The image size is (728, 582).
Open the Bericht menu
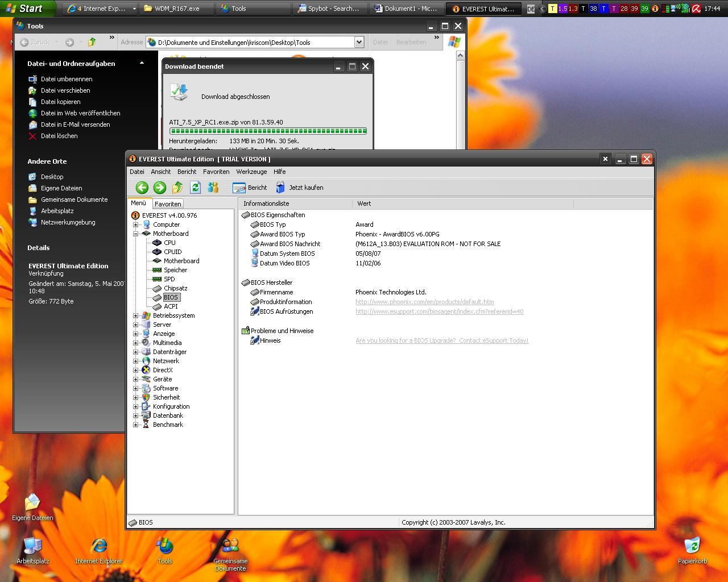pyautogui.click(x=187, y=172)
